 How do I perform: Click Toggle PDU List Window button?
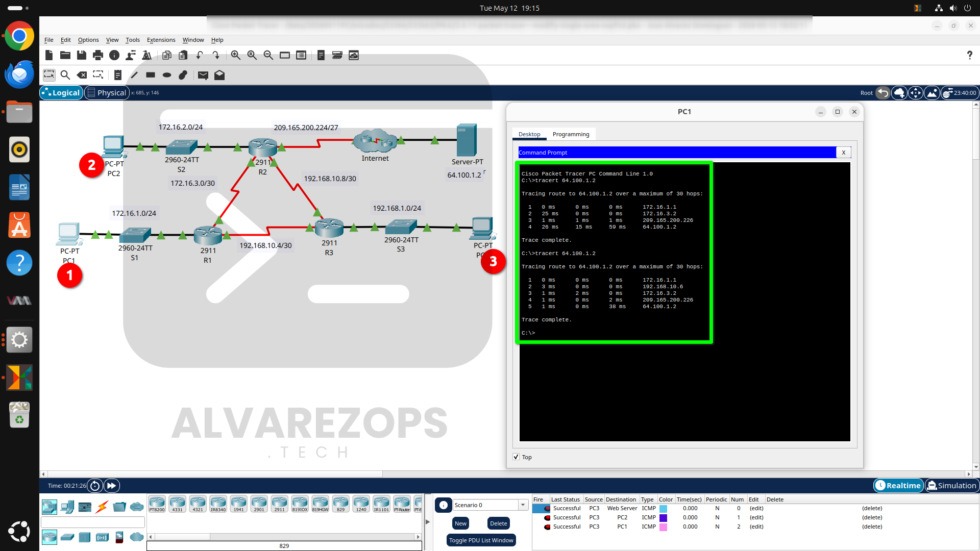[x=481, y=540]
